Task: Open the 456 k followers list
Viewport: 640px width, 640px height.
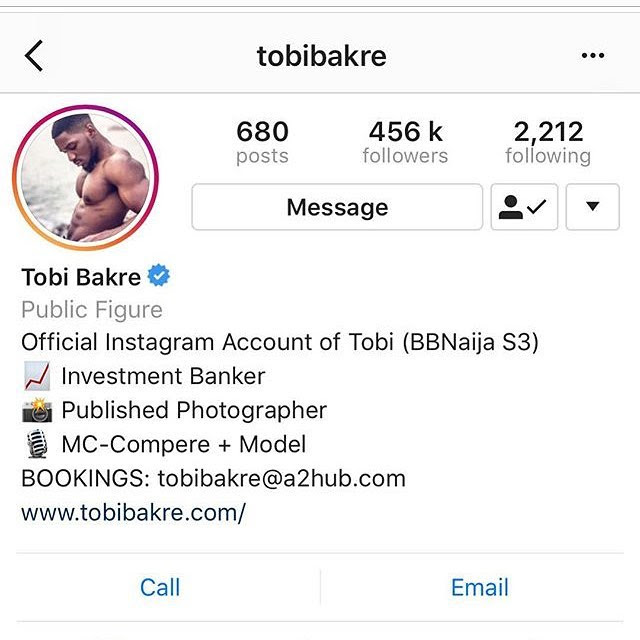Action: [x=405, y=142]
